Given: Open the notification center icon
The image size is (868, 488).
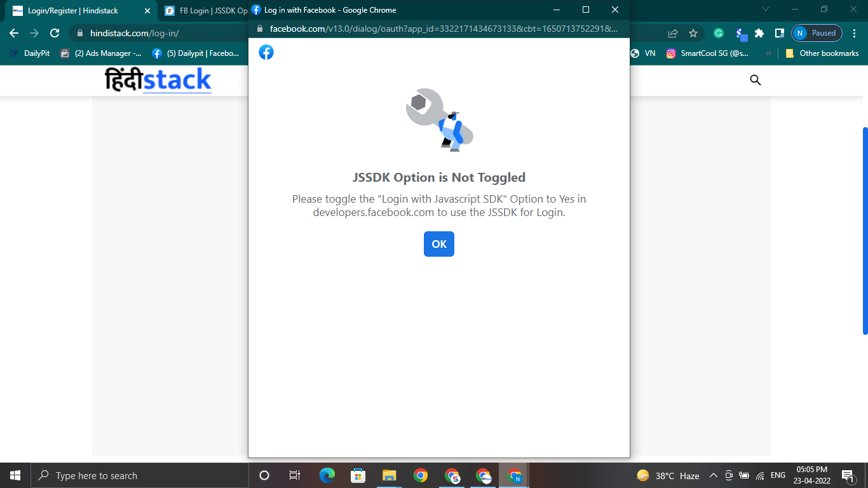Looking at the screenshot, I should (848, 475).
